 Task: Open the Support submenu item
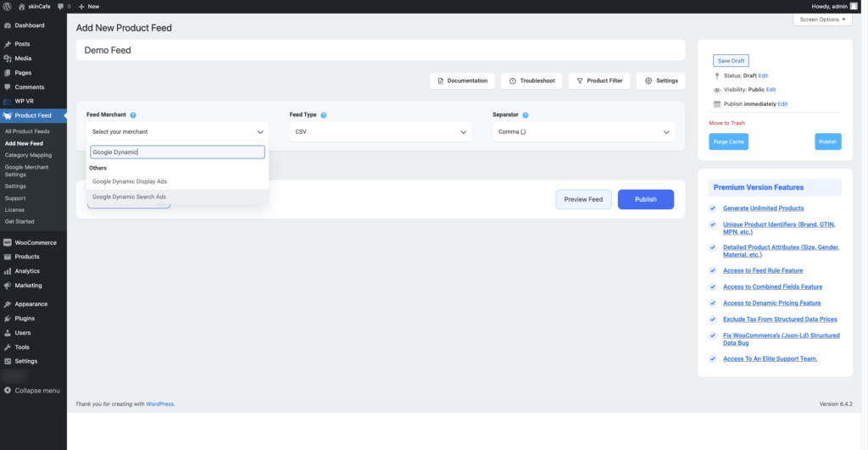[15, 198]
